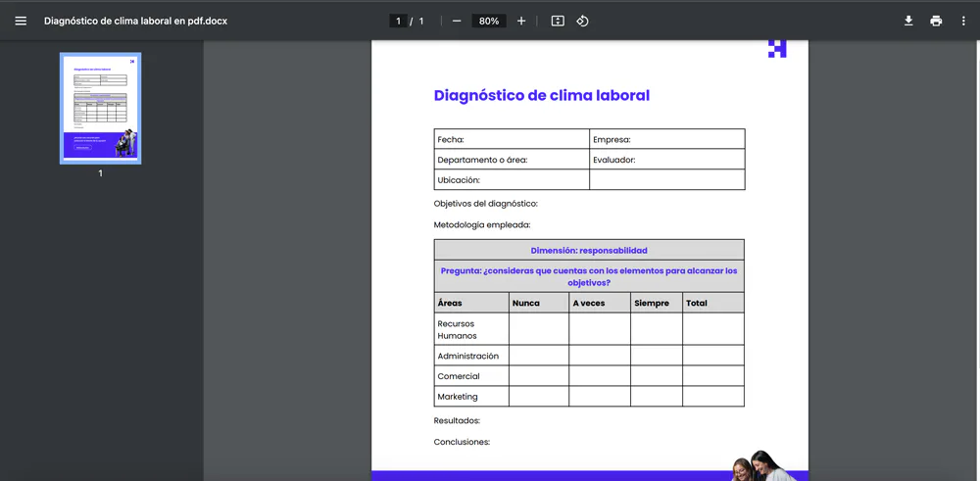Click 'Metodología empleada:' text
980x481 pixels.
pos(482,225)
